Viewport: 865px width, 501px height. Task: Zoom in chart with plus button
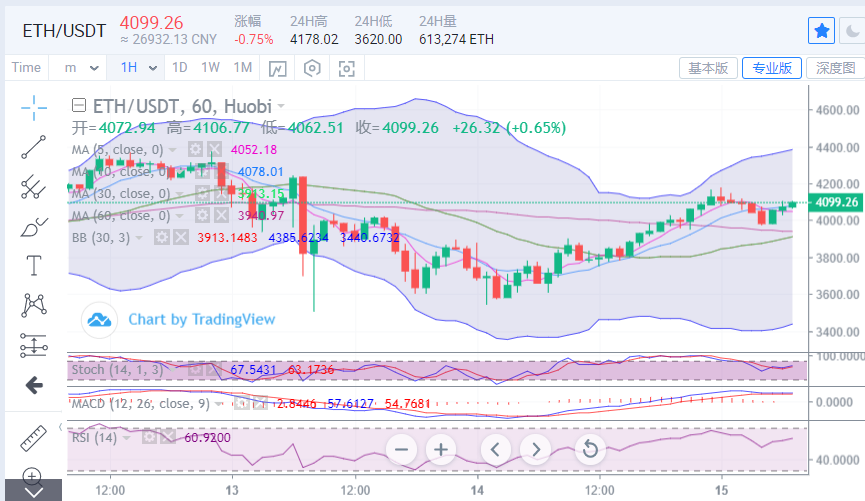click(441, 450)
